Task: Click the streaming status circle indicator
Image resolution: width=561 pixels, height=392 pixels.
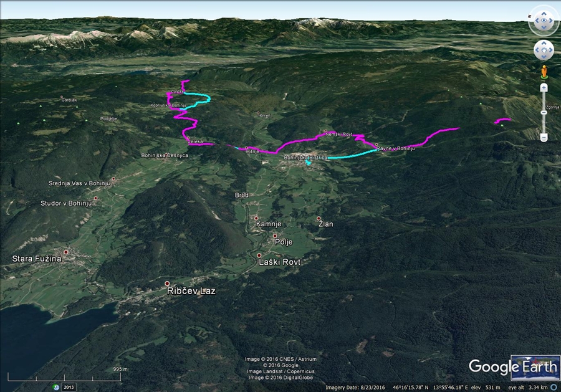Action: click(x=554, y=387)
